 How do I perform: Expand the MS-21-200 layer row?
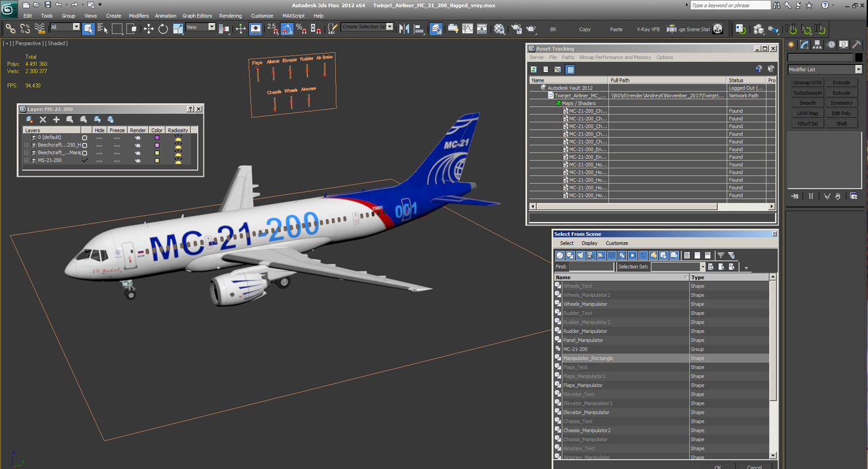[26, 160]
